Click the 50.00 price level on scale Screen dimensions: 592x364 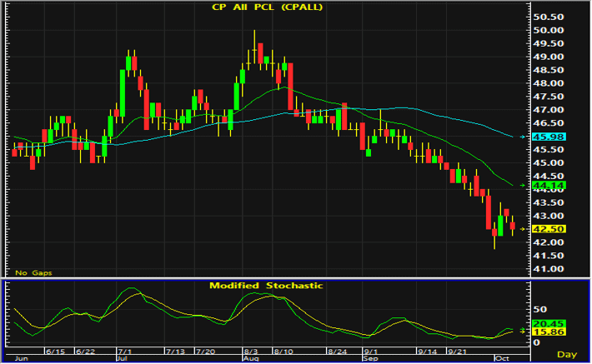point(548,30)
